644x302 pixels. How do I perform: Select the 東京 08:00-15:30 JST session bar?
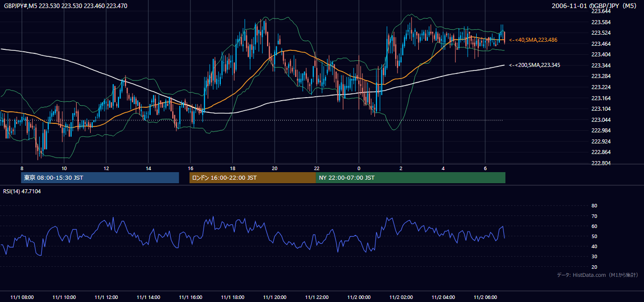click(x=100, y=178)
